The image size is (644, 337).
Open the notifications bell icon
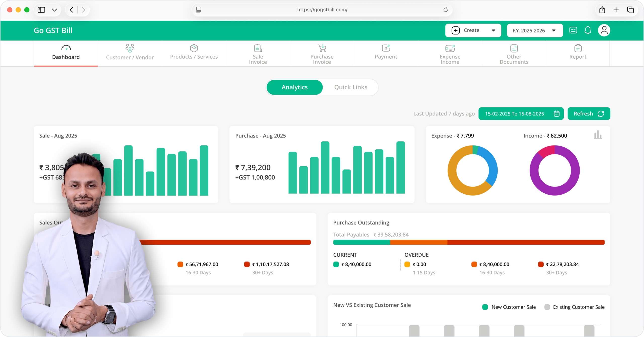[x=588, y=30]
